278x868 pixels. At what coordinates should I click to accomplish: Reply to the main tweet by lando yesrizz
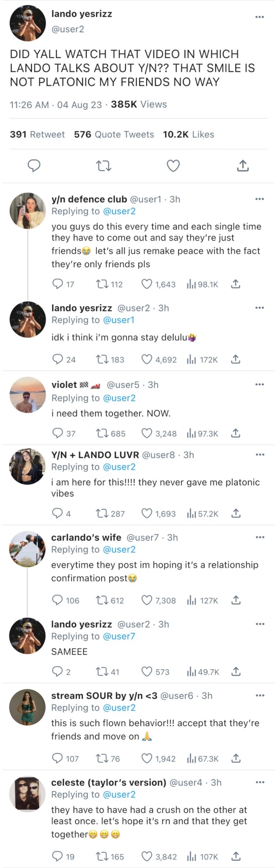point(34,166)
